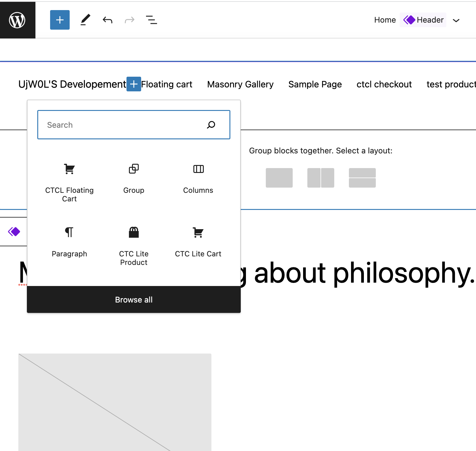Choose the Row two-column layout
This screenshot has width=476, height=451.
pyautogui.click(x=321, y=178)
